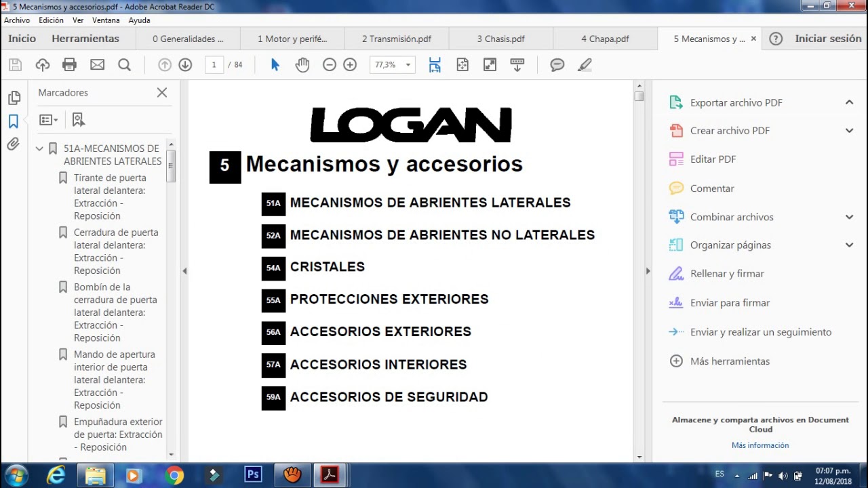The image size is (868, 488).
Task: Collapse the Exportar archivo PDF section
Action: tap(849, 102)
